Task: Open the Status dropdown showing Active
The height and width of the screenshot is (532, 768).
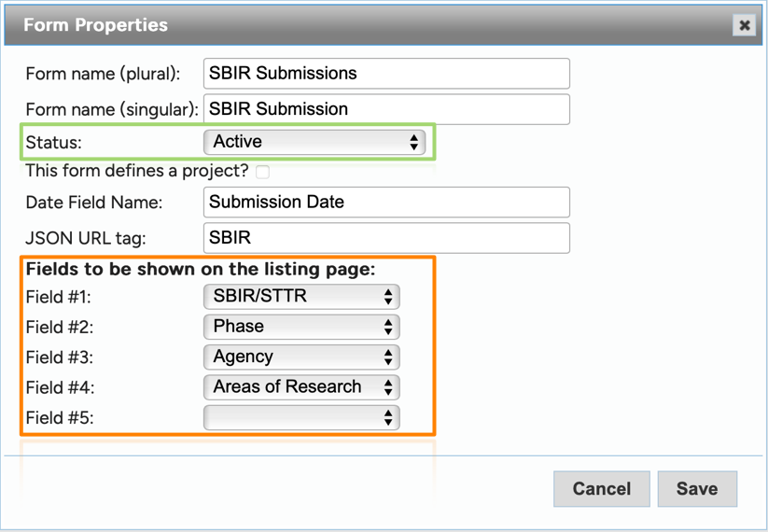Action: click(314, 142)
